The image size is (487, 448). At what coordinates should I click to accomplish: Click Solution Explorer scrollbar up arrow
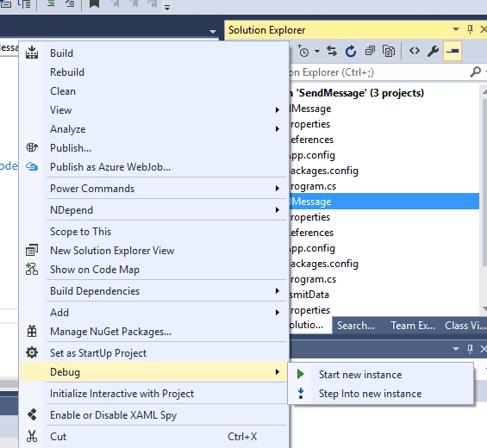[x=484, y=92]
